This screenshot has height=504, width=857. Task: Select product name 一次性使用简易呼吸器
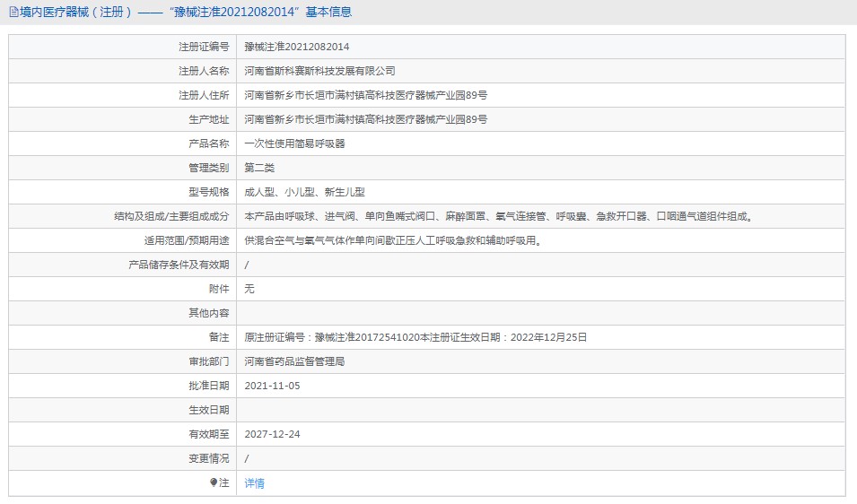tap(294, 143)
